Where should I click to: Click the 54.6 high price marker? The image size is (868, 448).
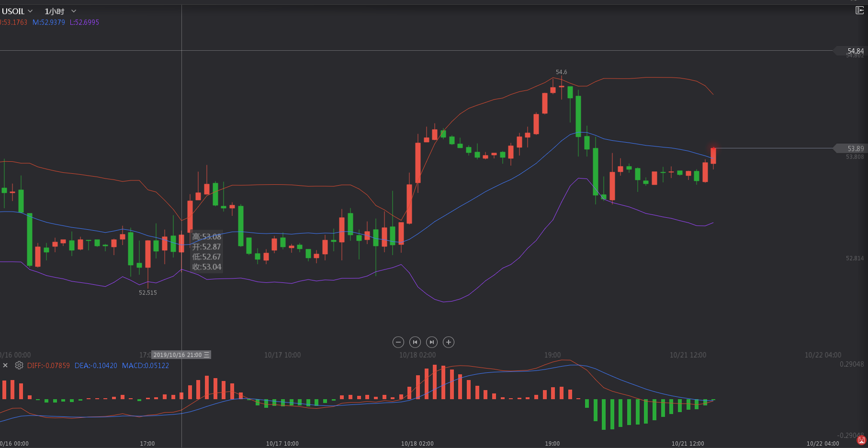pos(561,72)
